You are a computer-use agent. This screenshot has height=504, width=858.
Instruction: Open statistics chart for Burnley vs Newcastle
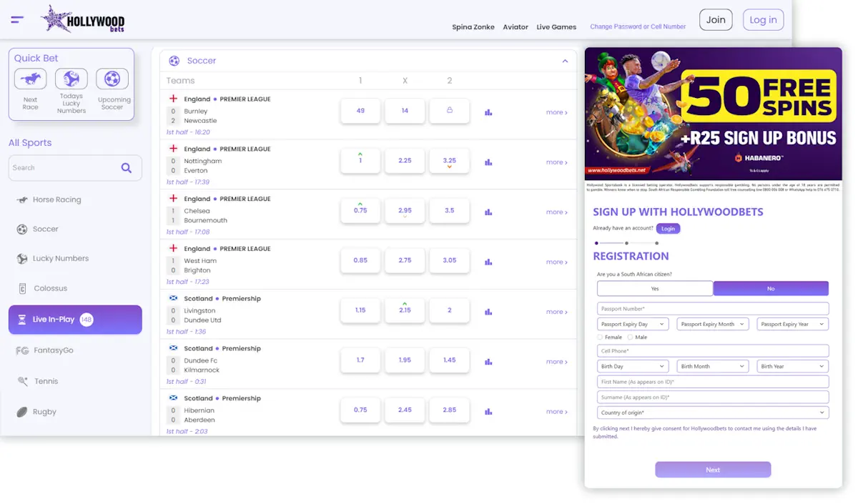click(488, 112)
